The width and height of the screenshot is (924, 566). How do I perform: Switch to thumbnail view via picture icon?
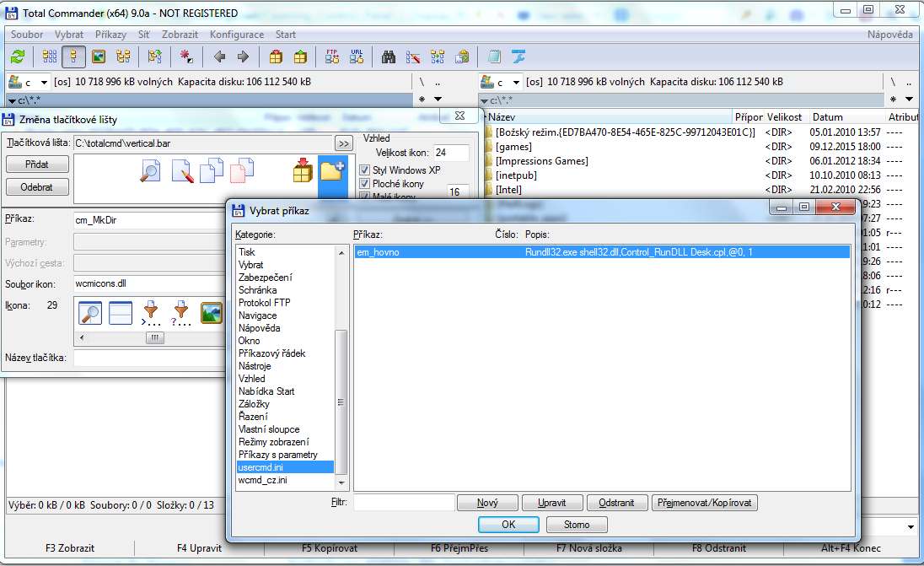pos(99,57)
